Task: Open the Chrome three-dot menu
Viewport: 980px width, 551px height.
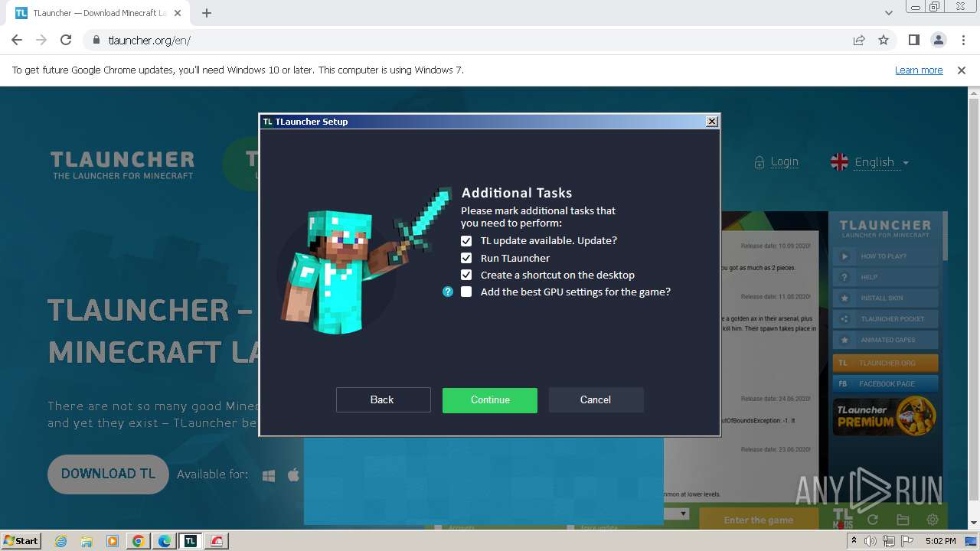Action: (962, 40)
